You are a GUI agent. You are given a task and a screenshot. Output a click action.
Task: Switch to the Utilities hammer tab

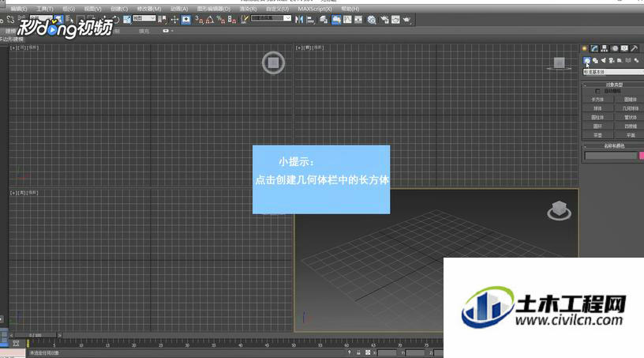pos(635,48)
